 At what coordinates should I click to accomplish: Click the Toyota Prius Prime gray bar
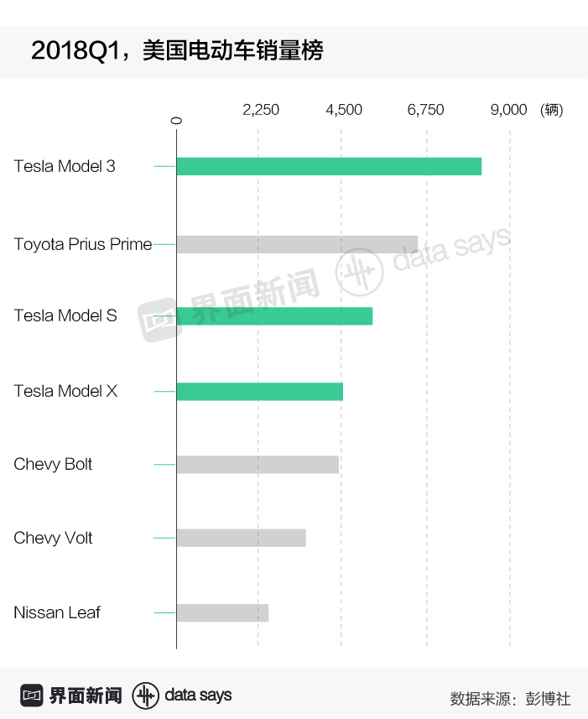(x=297, y=244)
